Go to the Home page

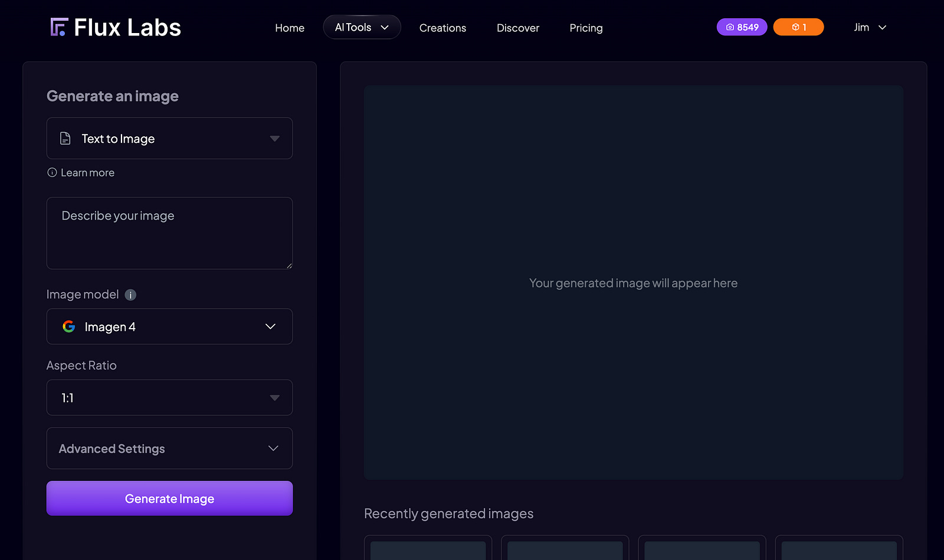[x=290, y=28]
